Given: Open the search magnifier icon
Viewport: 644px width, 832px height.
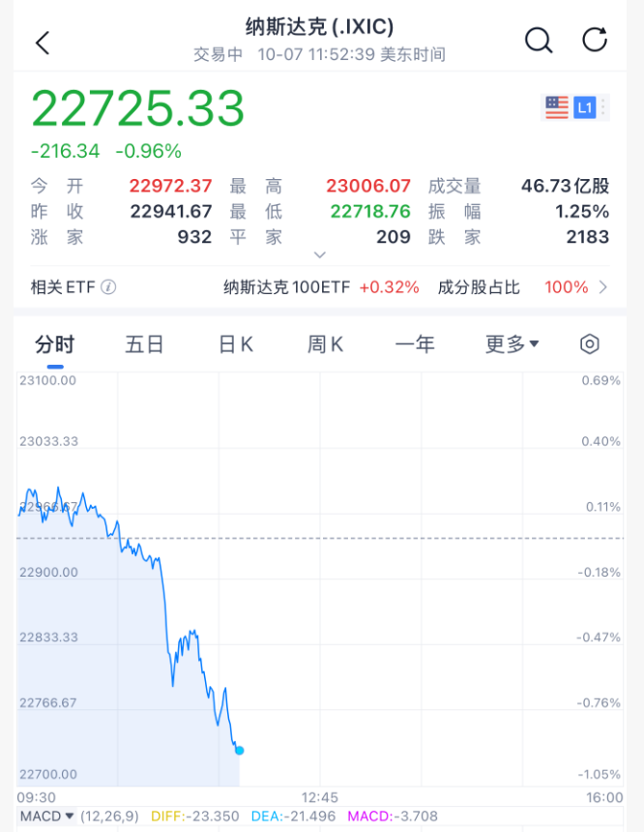Looking at the screenshot, I should tap(538, 41).
